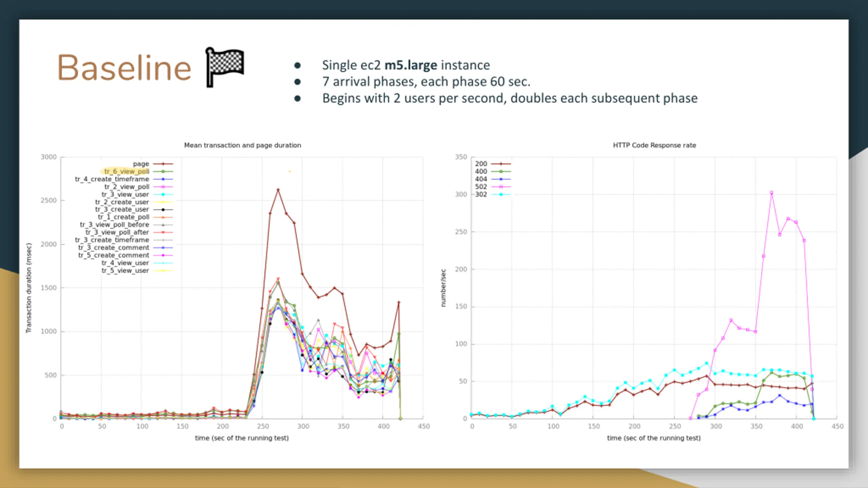Click the 502 legend marker swatch
868x488 pixels.
501,187
